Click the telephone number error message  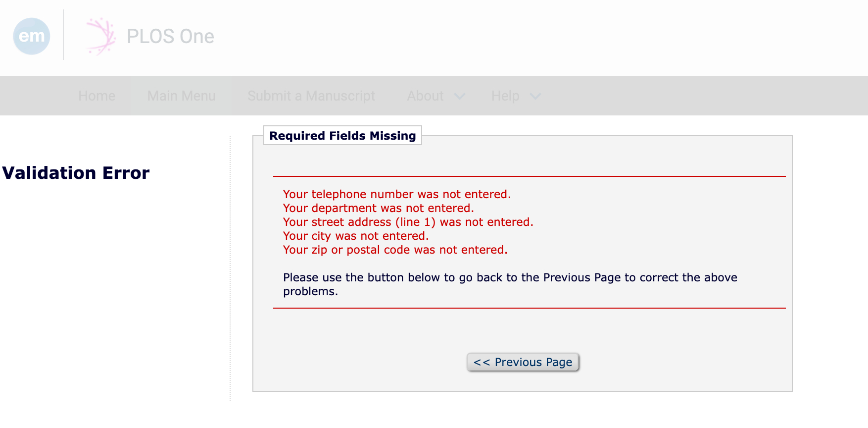(396, 194)
